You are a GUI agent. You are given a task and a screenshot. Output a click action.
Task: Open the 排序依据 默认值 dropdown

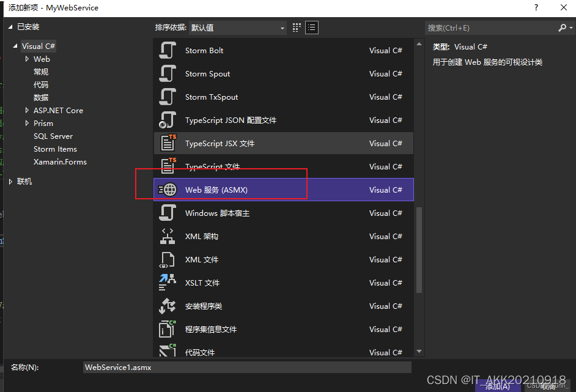(x=238, y=28)
